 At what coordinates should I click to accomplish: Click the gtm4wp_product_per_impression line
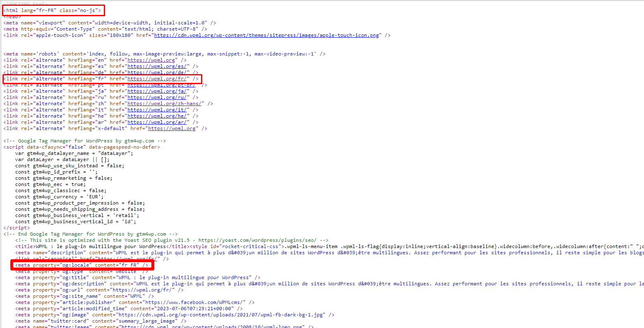coord(80,203)
